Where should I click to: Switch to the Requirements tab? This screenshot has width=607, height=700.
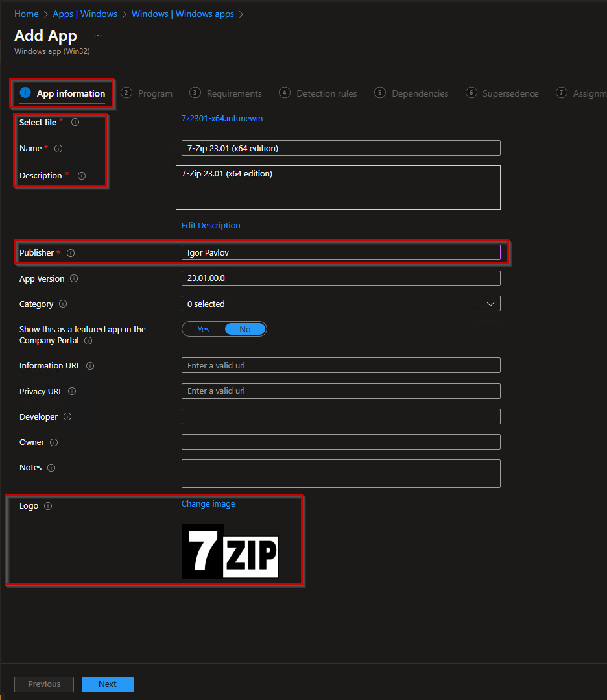(x=226, y=93)
